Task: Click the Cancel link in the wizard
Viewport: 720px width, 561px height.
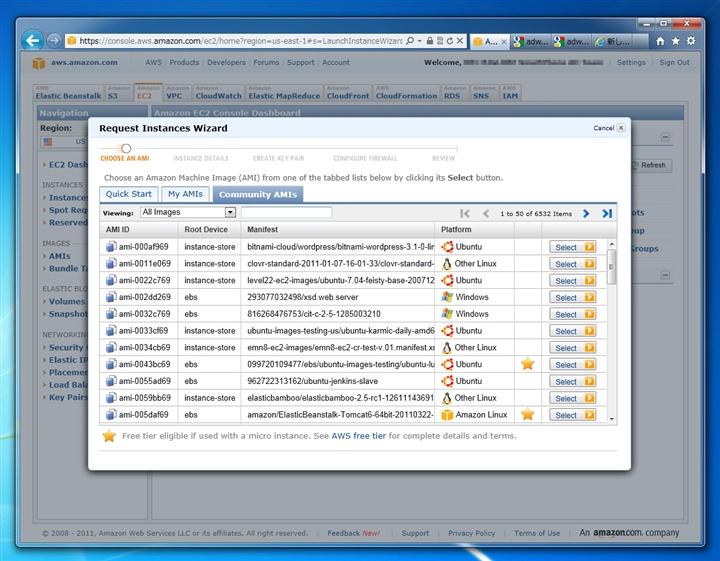Action: pos(603,128)
